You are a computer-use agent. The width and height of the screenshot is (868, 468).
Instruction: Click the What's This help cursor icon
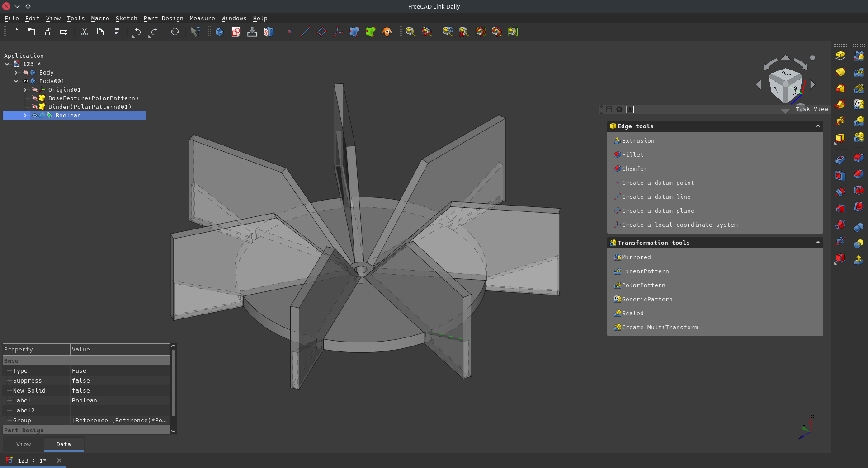point(195,32)
